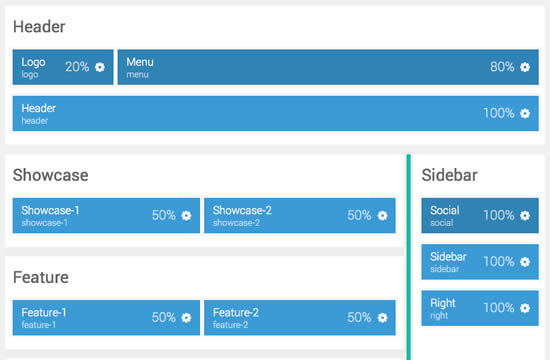Open Right block settings gear
This screenshot has width=550, height=360.
(525, 308)
